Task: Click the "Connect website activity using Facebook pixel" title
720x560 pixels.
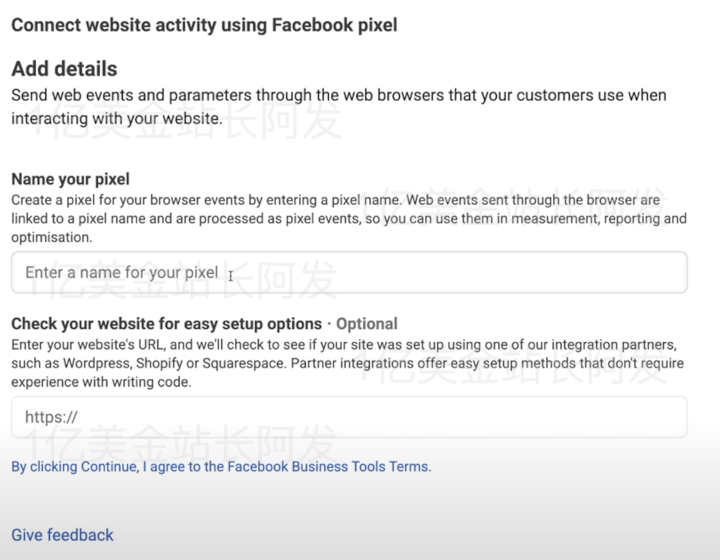Action: [x=204, y=25]
